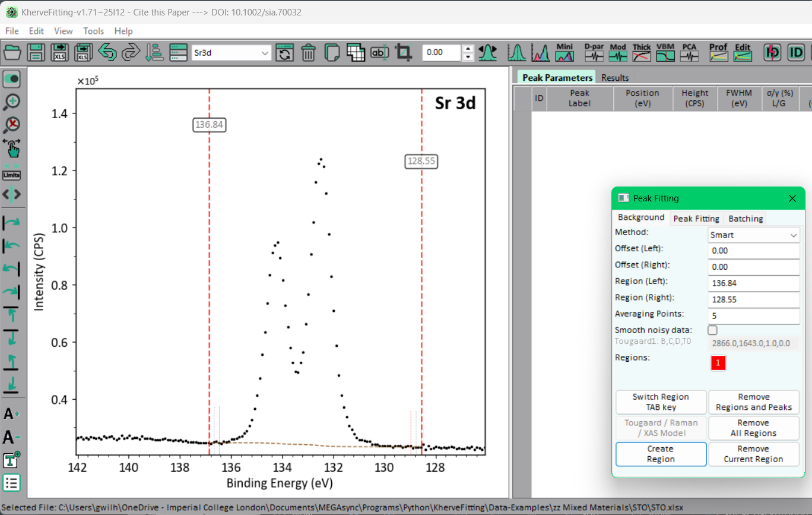The image size is (812, 515).
Task: Open the Mod tool
Action: (x=618, y=52)
